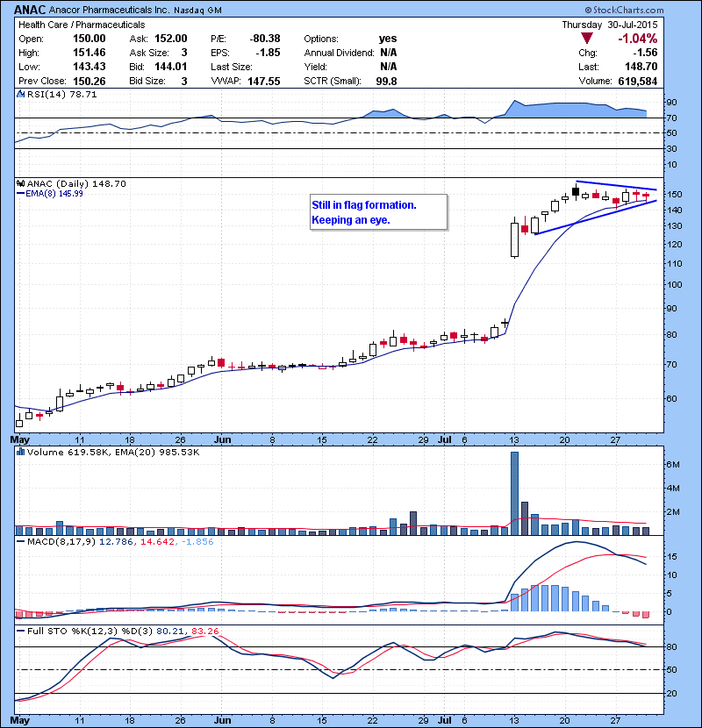
Task: Click the tall July 13 volume spike bar
Action: (514, 493)
